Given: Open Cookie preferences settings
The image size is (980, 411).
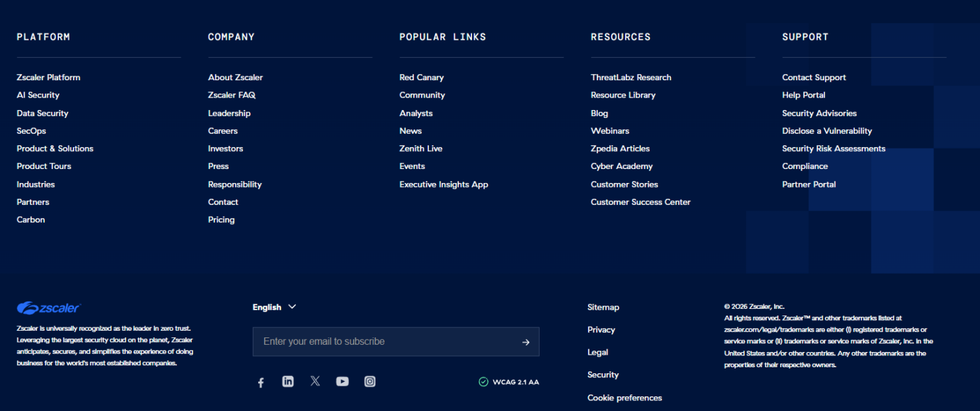Looking at the screenshot, I should click(624, 397).
